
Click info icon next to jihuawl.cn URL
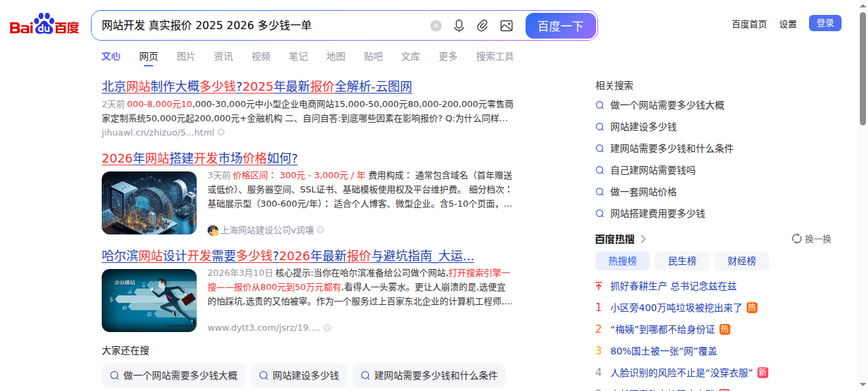pos(221,132)
